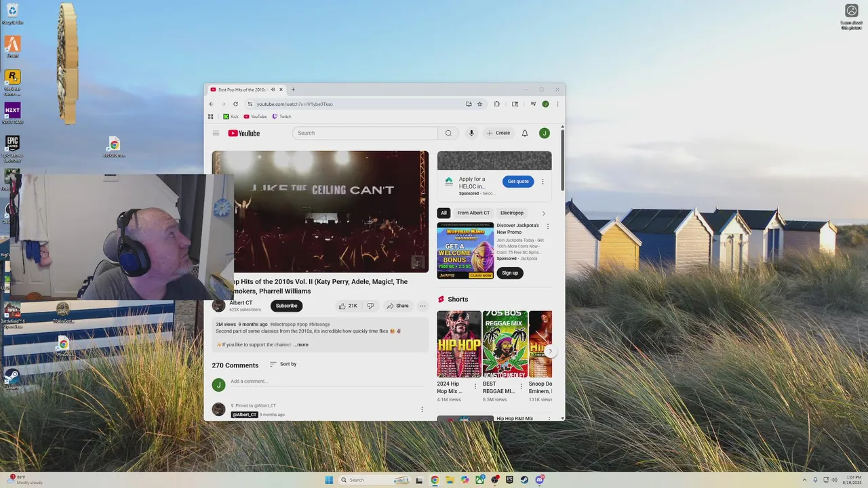The image size is (868, 488).
Task: Open File Explorer from the taskbar
Action: (x=449, y=480)
